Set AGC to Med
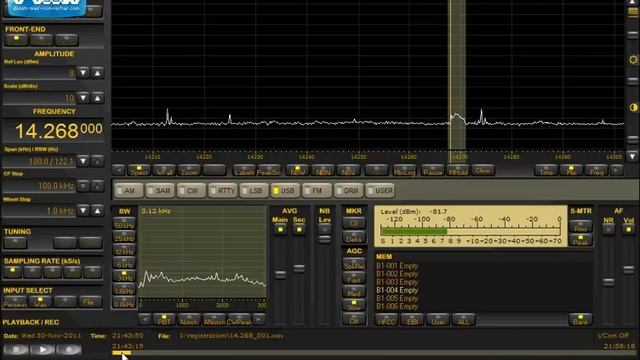This screenshot has height=360, width=640. (353, 292)
